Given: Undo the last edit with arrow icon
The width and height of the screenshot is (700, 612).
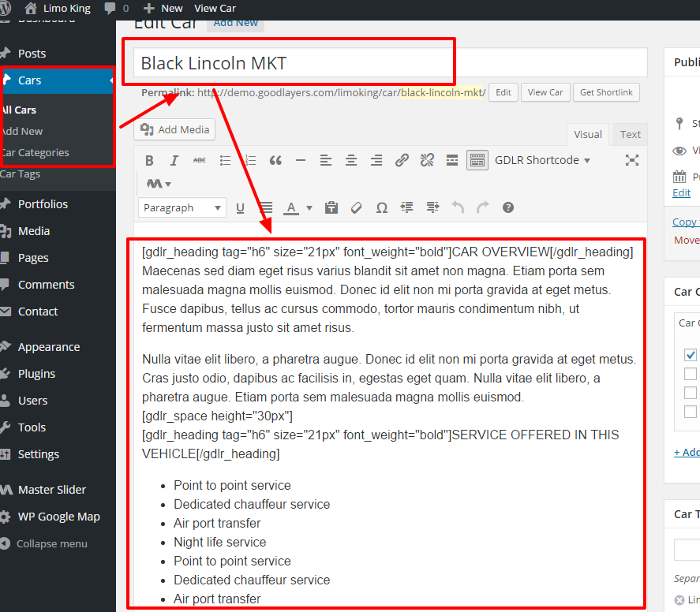Looking at the screenshot, I should tap(458, 208).
